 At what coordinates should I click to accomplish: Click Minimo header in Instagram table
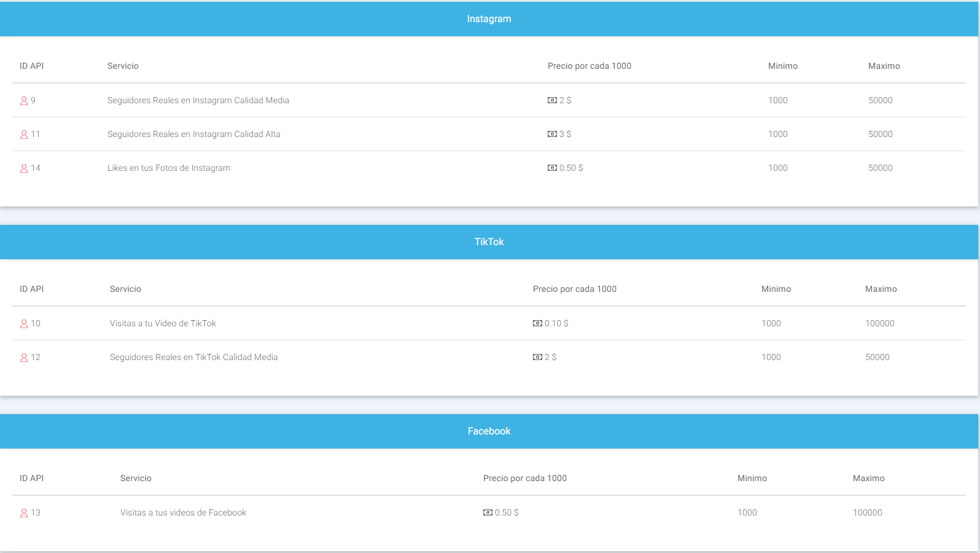tap(783, 66)
